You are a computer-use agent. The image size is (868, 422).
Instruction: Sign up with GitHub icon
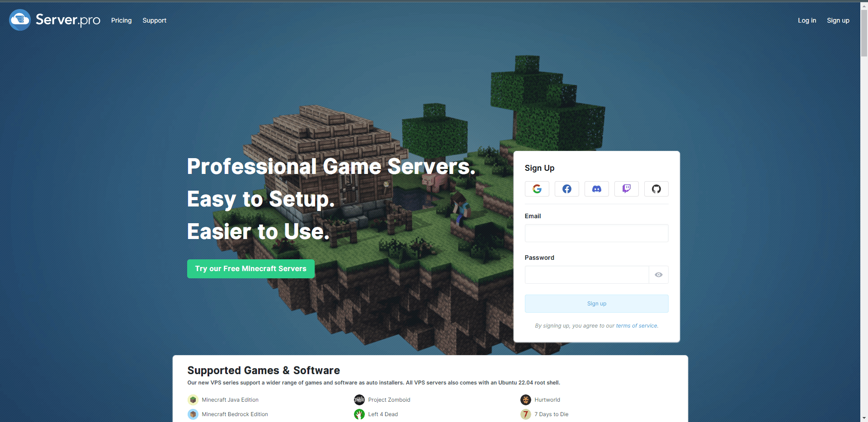click(x=656, y=189)
